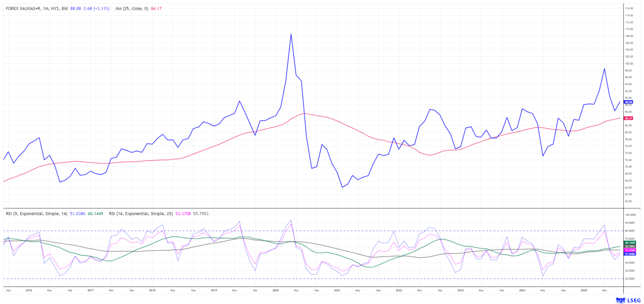Click RSI (14, Exponential, Simple, 25) legend
644x304 pixels.
[140, 214]
